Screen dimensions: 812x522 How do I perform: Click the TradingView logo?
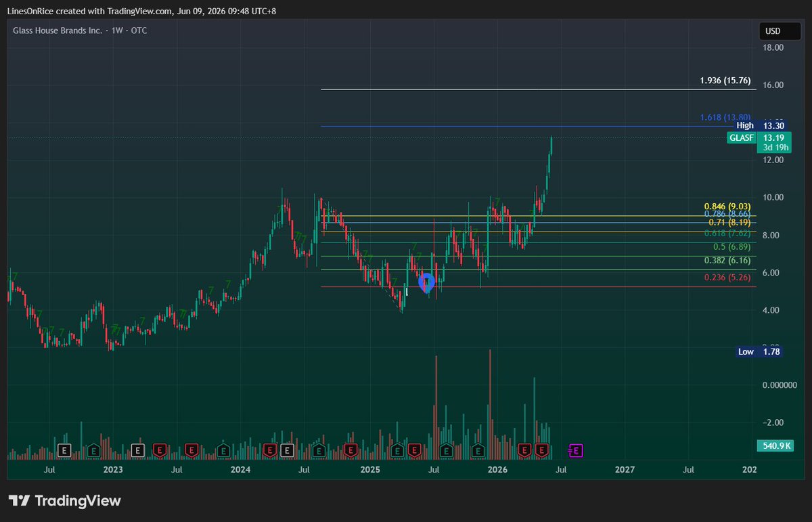65,501
